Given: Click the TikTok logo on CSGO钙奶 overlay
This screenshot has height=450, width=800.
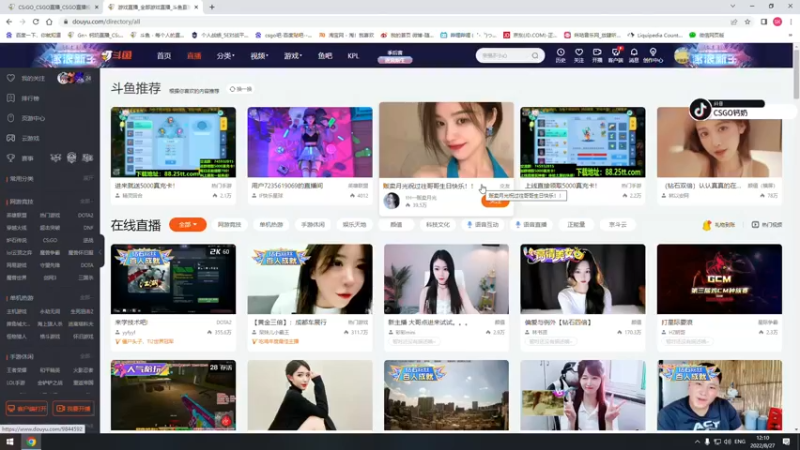Looking at the screenshot, I should 700,109.
